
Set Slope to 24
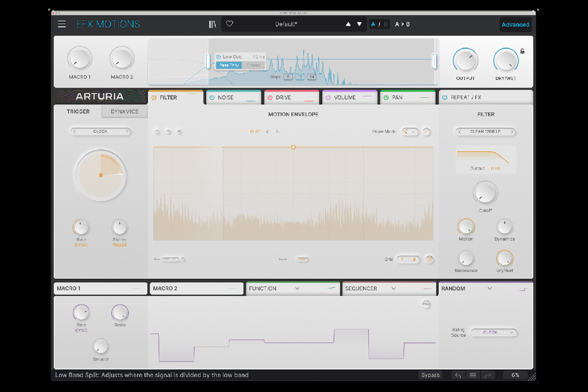pyautogui.click(x=311, y=77)
